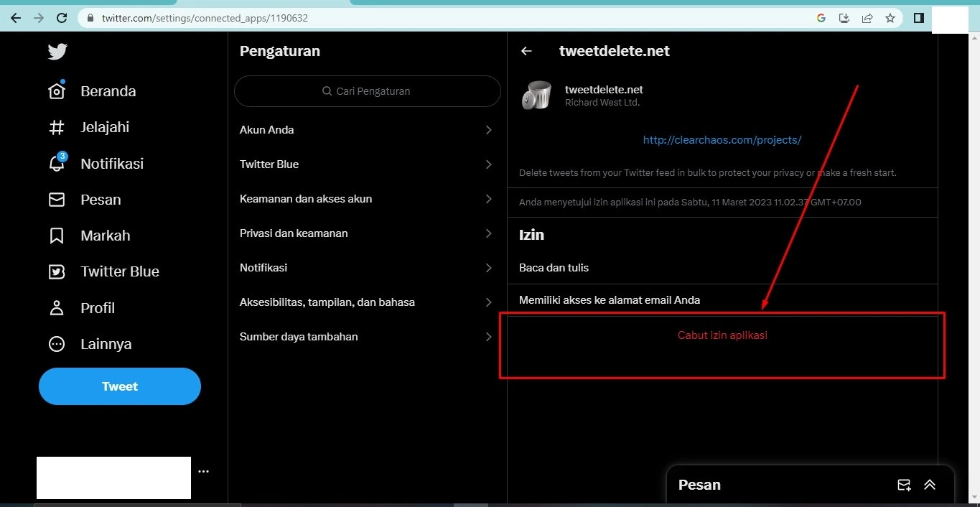This screenshot has height=507, width=980.
Task: Open Profil person icon
Action: pyautogui.click(x=57, y=308)
